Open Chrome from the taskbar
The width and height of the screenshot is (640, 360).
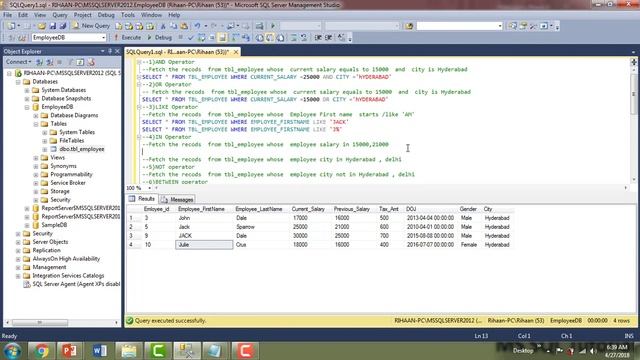tap(41, 351)
